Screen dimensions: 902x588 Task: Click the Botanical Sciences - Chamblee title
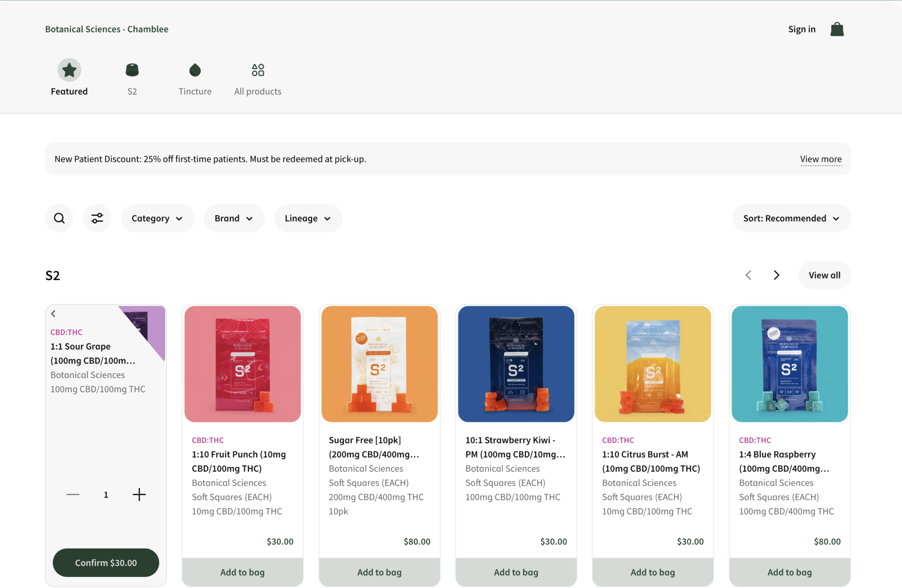point(107,29)
